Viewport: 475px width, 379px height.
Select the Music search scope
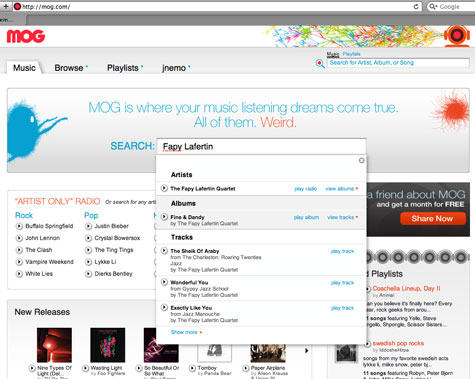(x=332, y=54)
